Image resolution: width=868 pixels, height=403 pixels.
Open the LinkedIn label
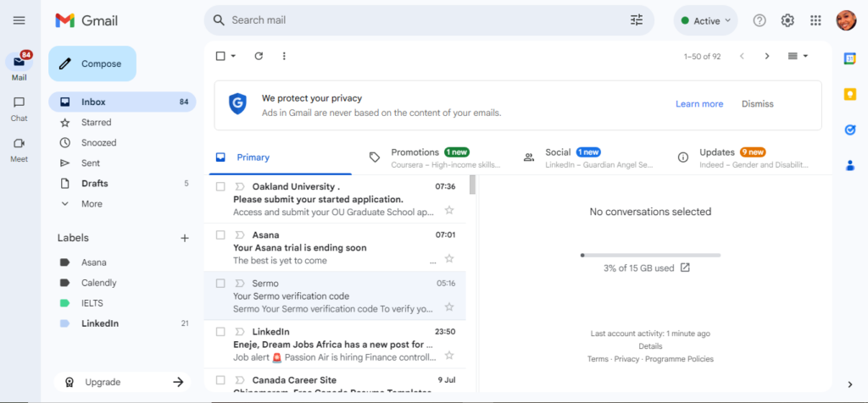point(122,323)
